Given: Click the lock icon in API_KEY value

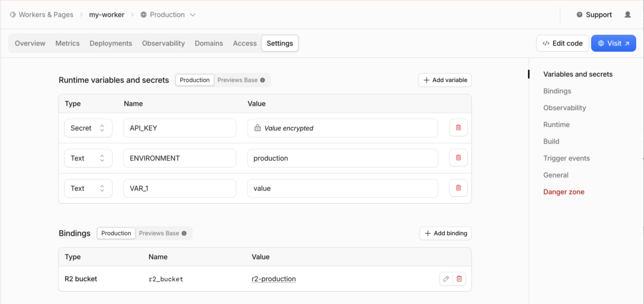Looking at the screenshot, I should pyautogui.click(x=257, y=128).
